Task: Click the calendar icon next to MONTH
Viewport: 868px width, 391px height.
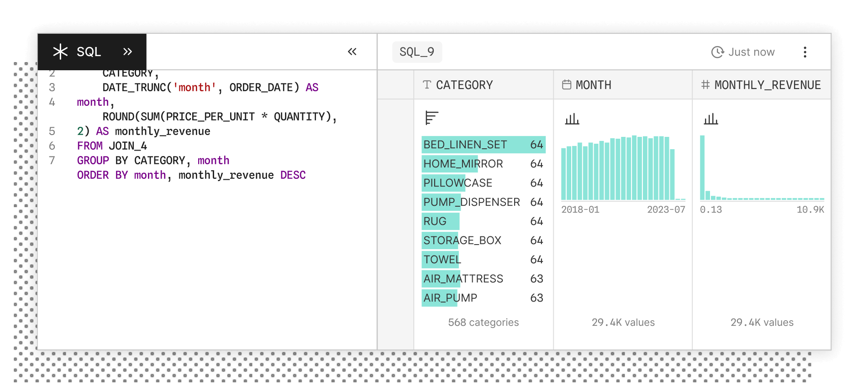Action: (566, 85)
